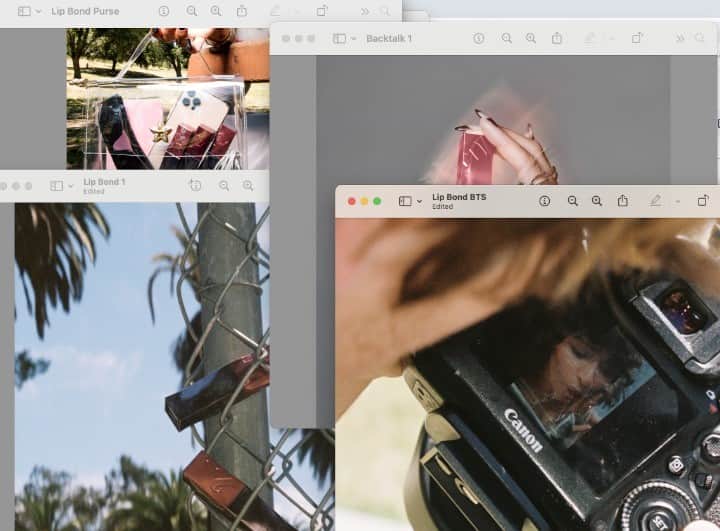Rotate image in Lip Bond BTS window

(x=703, y=201)
